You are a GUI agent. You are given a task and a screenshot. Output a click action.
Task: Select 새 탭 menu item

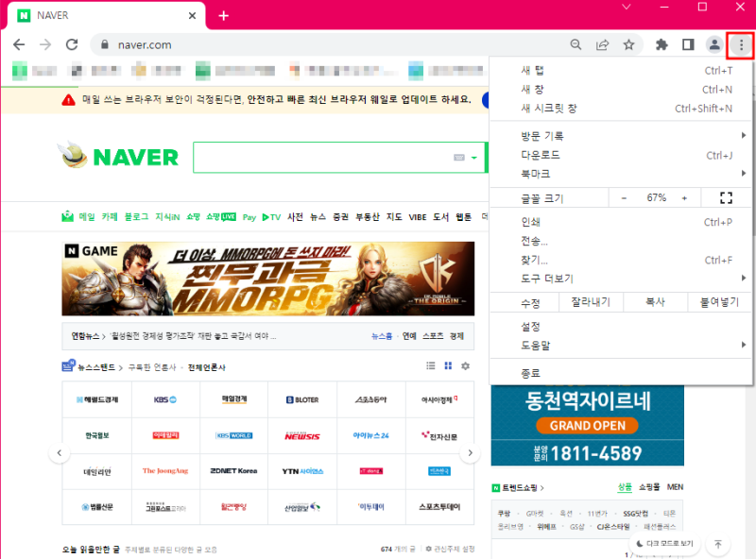click(x=621, y=71)
